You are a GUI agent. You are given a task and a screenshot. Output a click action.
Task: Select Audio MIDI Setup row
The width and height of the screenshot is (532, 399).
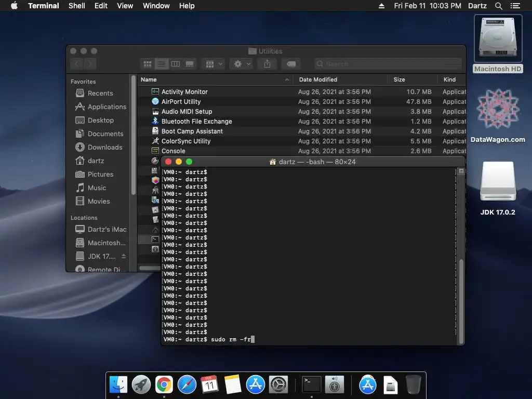click(x=301, y=111)
